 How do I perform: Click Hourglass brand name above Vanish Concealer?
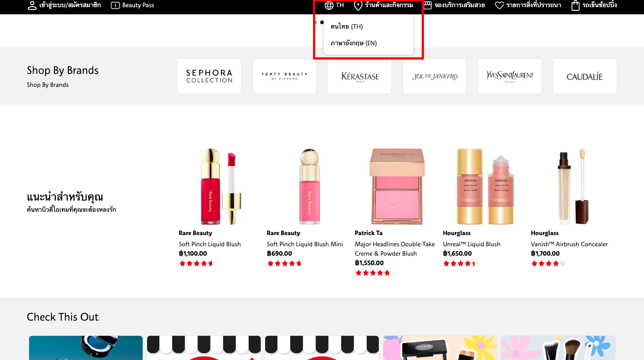point(545,233)
